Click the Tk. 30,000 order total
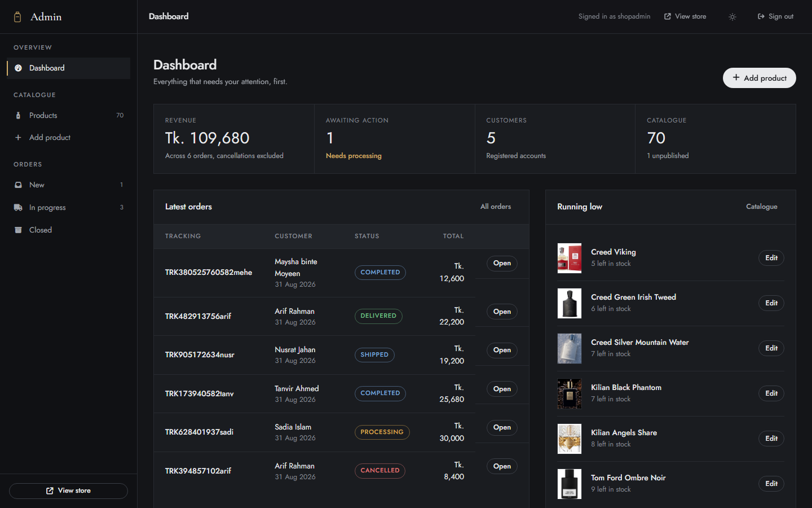Image resolution: width=812 pixels, height=508 pixels. pos(452,432)
